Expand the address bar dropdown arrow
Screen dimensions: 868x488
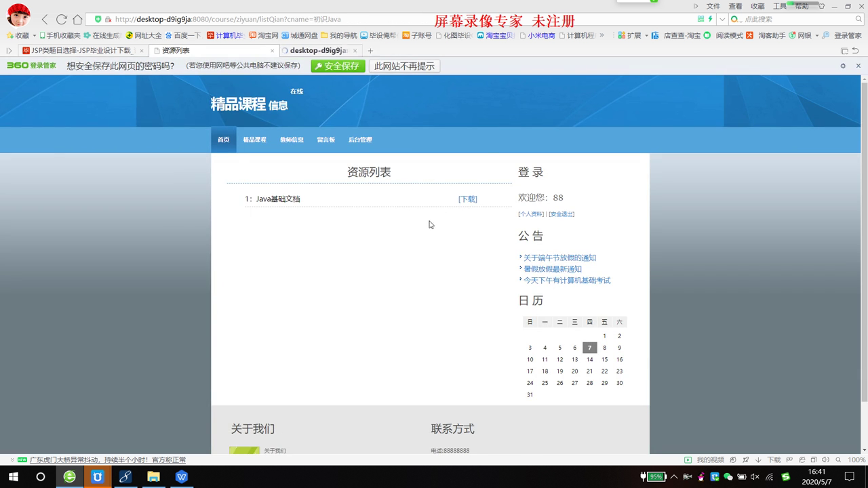(722, 19)
